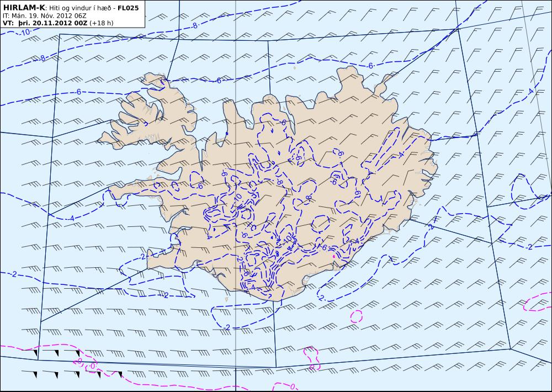
Task: Click the -8 contour label at the top edge
Action: pyautogui.click(x=195, y=25)
